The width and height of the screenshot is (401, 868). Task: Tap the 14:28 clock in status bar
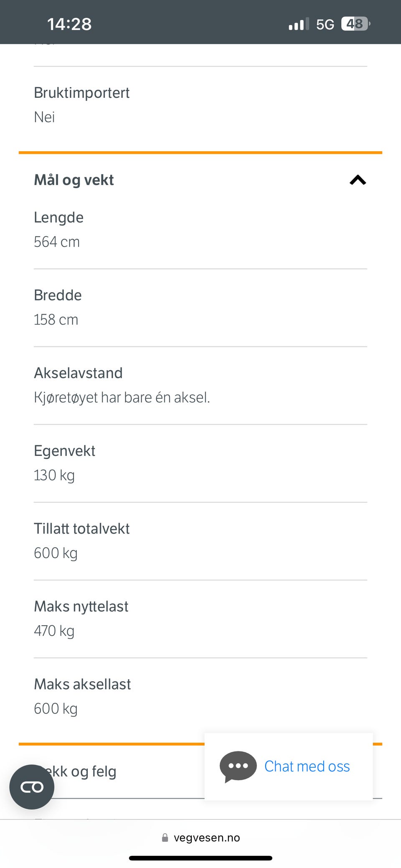[x=69, y=24]
